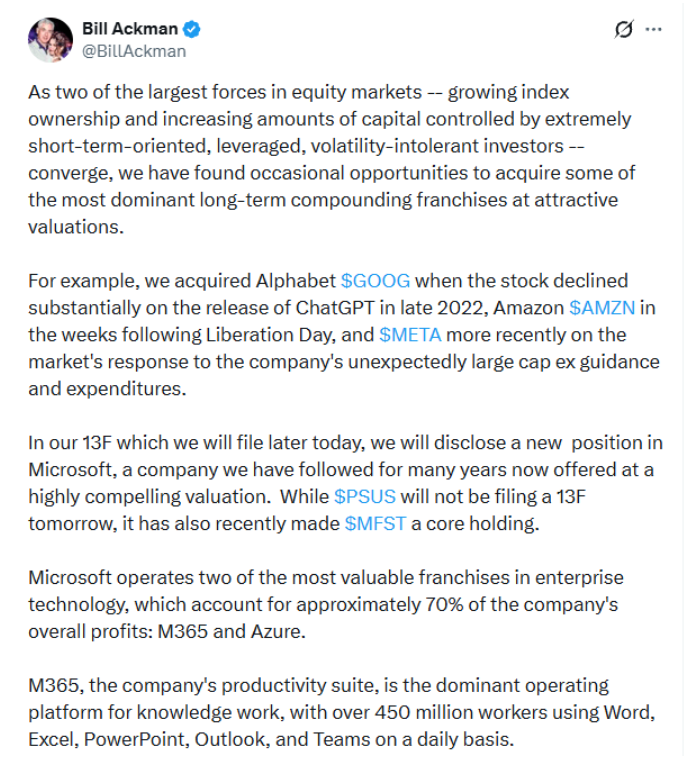Click the Bill Ackman display name
The image size is (685, 760).
(x=130, y=29)
